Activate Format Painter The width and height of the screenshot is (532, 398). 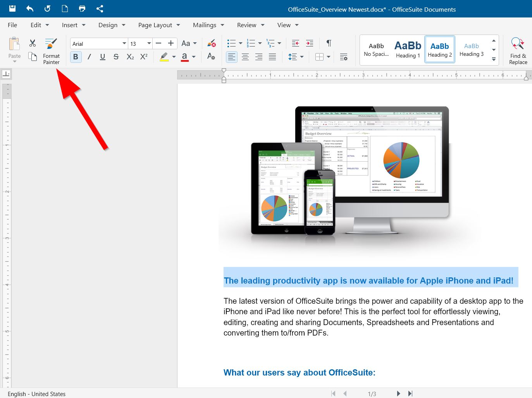(51, 51)
